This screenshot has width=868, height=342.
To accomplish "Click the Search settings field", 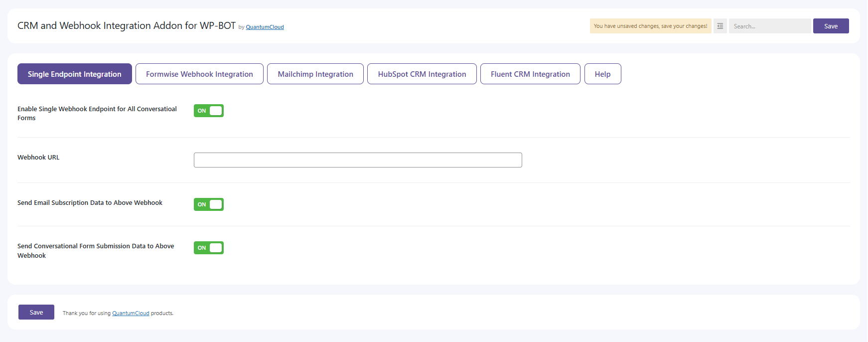I will pyautogui.click(x=770, y=26).
